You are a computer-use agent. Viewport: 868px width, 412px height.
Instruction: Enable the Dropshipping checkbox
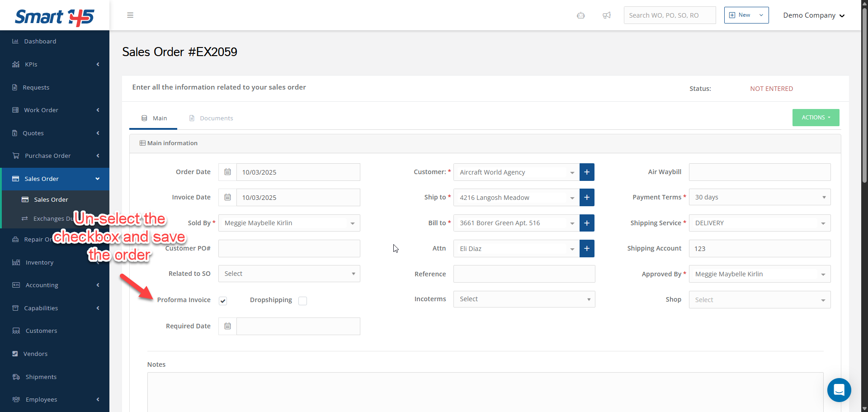point(303,301)
